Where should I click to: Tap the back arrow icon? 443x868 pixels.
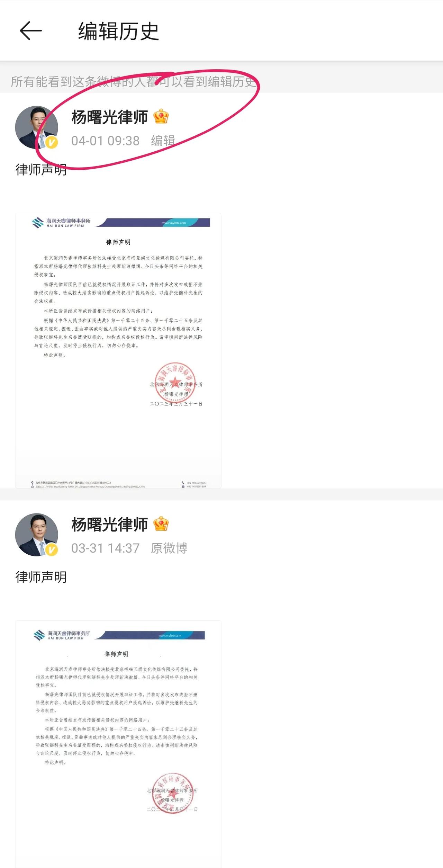[x=31, y=31]
